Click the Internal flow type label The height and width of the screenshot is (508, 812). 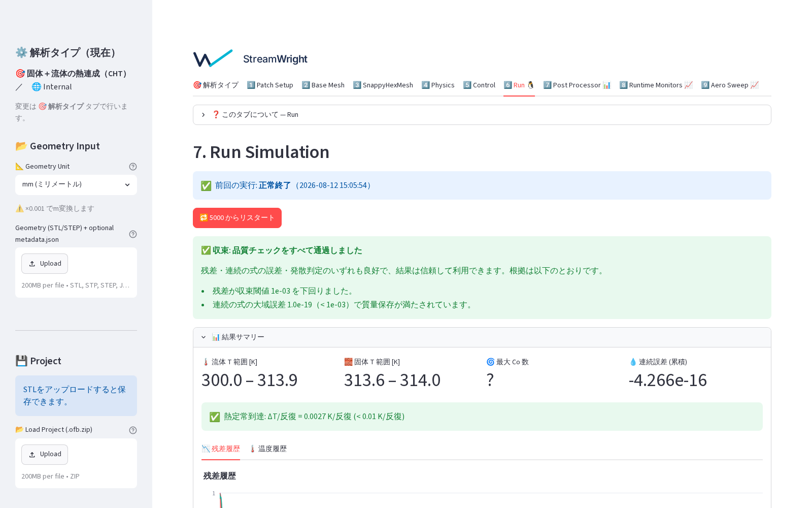52,87
